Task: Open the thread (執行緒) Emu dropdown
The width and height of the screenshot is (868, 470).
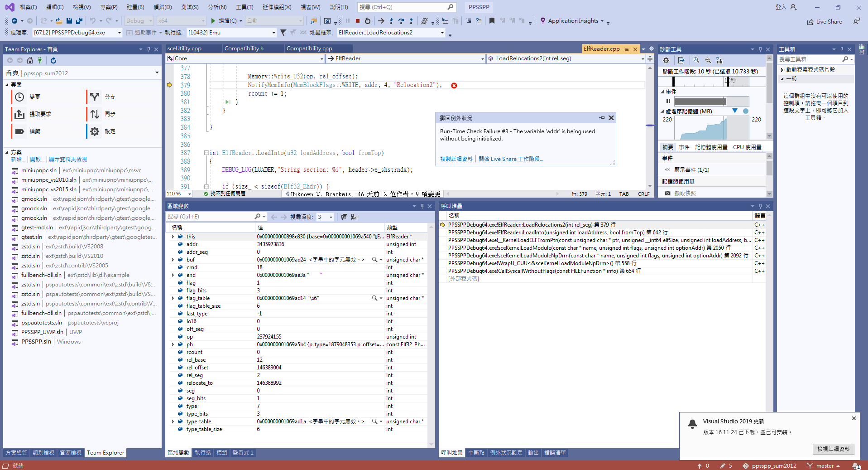Action: (273, 33)
